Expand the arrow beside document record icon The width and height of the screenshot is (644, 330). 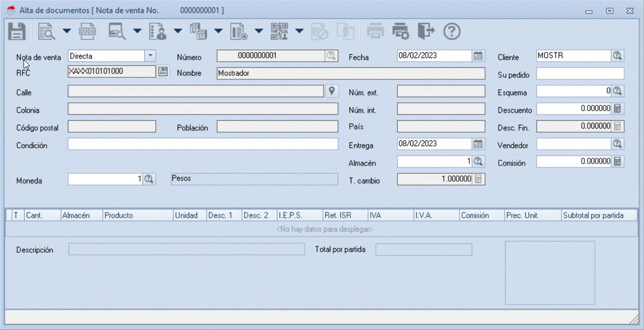point(259,31)
